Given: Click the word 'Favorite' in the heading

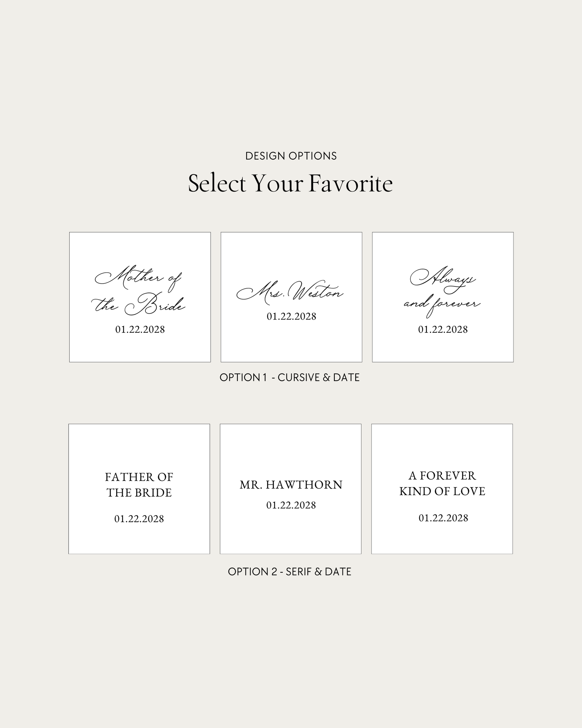Looking at the screenshot, I should coord(350,184).
